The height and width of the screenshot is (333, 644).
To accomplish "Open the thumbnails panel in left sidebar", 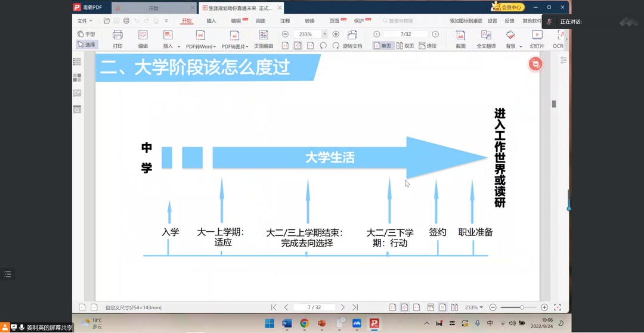I will point(77,77).
